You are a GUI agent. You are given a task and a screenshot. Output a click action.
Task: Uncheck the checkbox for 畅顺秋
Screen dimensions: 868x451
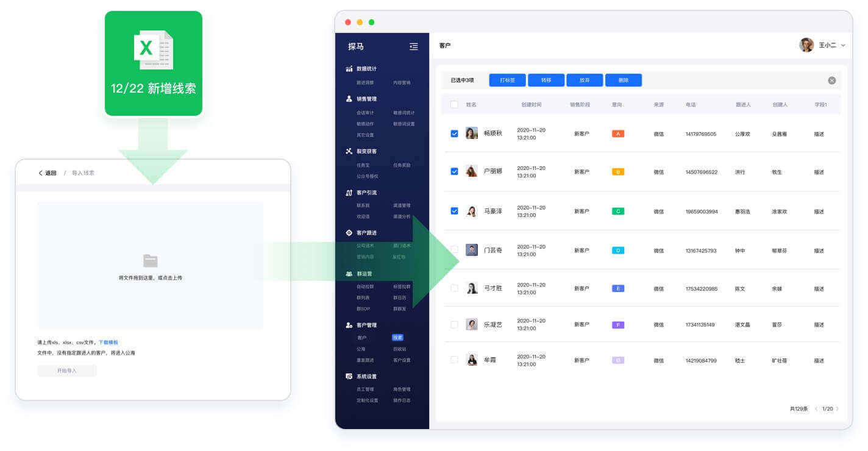click(x=454, y=133)
